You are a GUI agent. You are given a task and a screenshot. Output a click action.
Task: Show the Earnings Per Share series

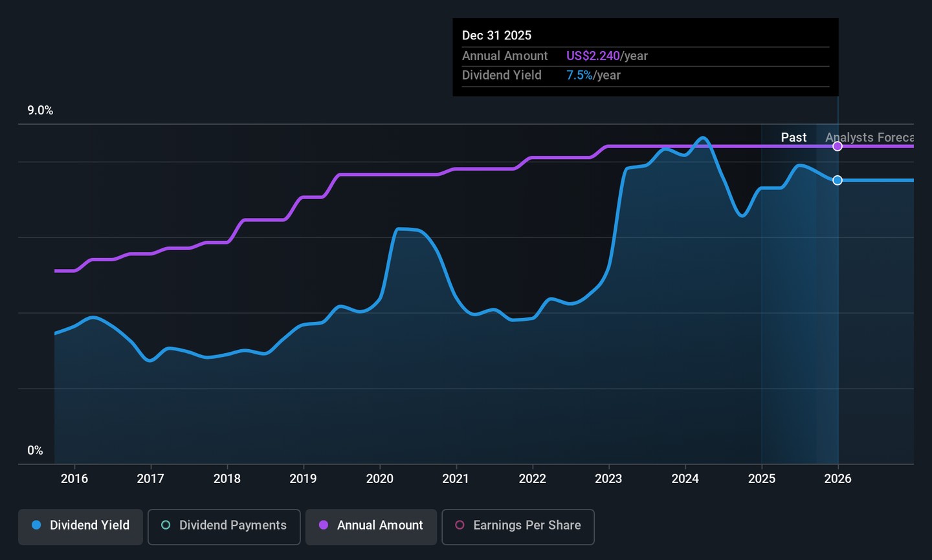tap(518, 526)
